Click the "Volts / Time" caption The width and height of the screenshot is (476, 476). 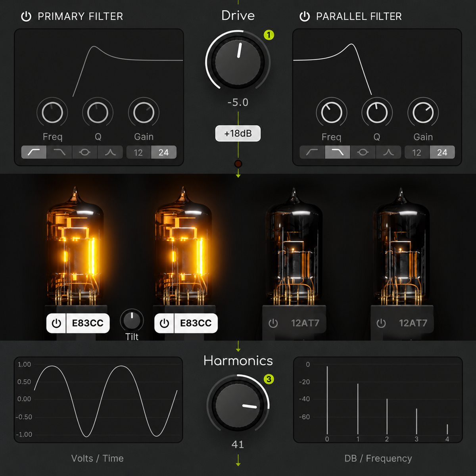click(98, 459)
